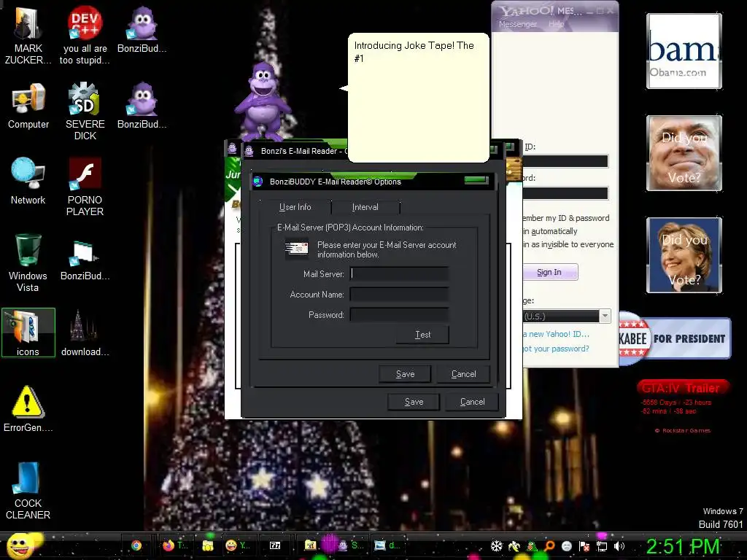The height and width of the screenshot is (560, 747).
Task: Click the bottom Save button of the dialog
Action: click(414, 402)
